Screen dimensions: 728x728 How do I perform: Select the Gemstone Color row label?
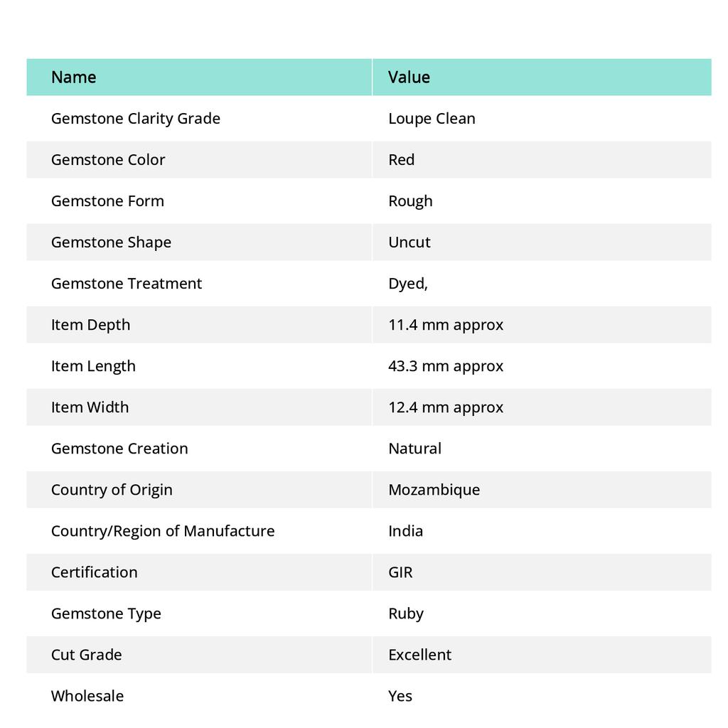pyautogui.click(x=108, y=160)
